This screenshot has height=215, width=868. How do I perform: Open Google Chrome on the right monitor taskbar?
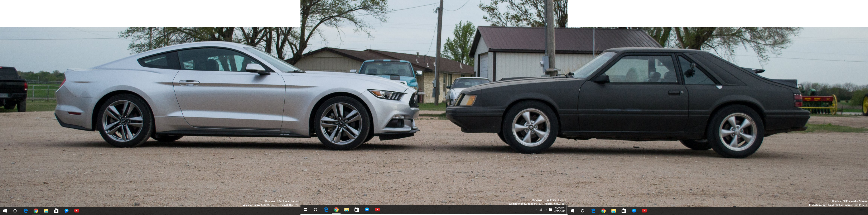(x=603, y=211)
